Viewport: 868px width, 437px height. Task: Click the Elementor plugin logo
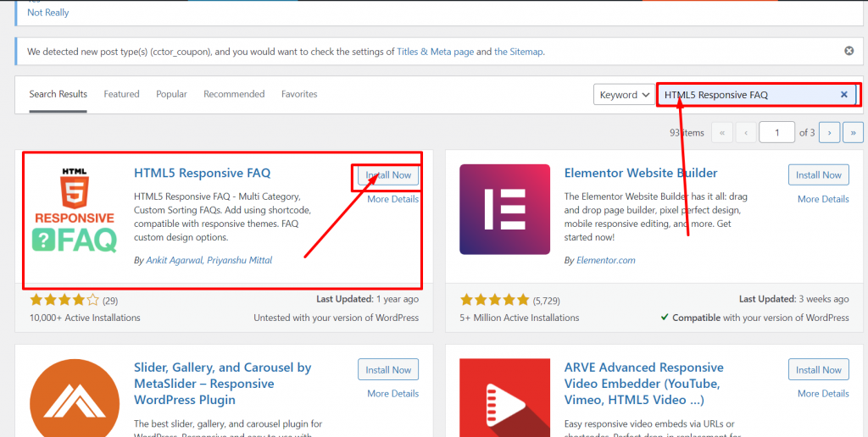tap(505, 209)
